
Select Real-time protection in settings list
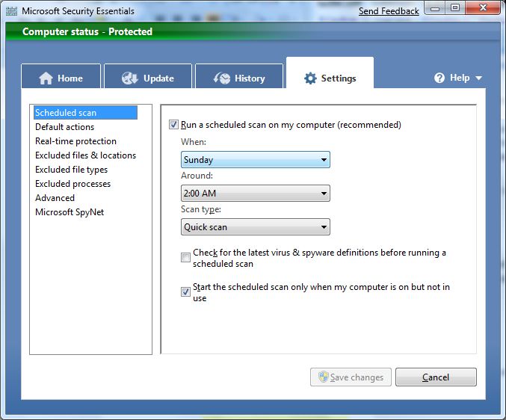(x=75, y=141)
